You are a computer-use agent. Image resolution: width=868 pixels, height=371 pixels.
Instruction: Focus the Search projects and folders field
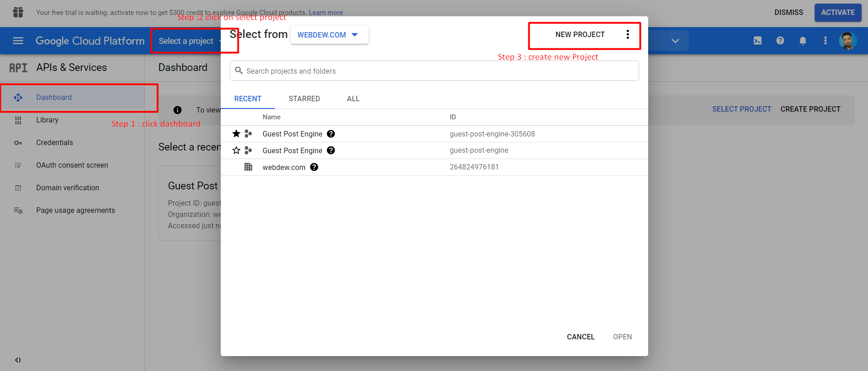pos(434,71)
